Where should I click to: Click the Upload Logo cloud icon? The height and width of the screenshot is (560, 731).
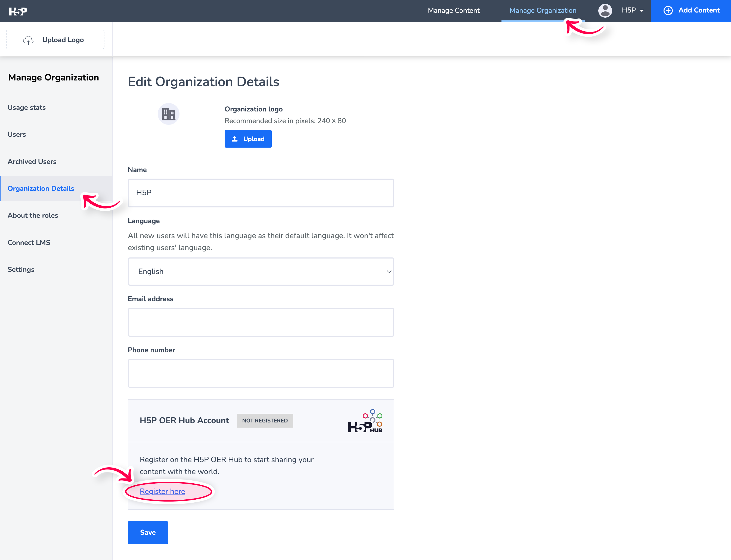click(28, 40)
